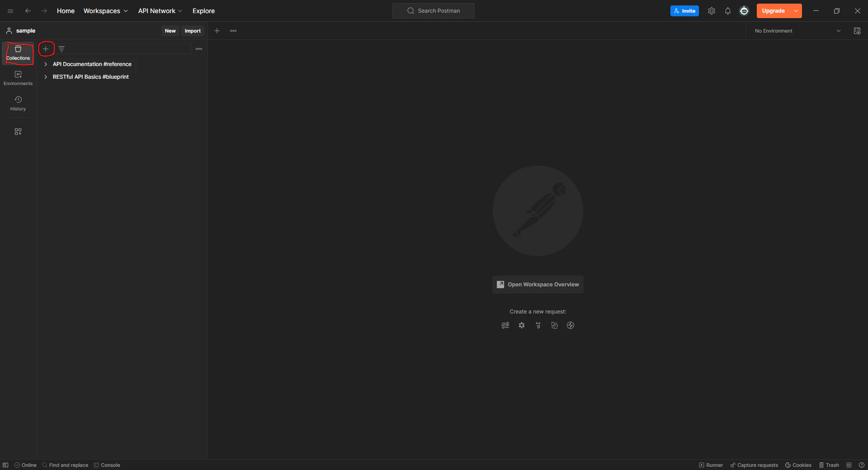
Task: Configure workspace sidebar via grid-plus icon
Action: click(18, 132)
